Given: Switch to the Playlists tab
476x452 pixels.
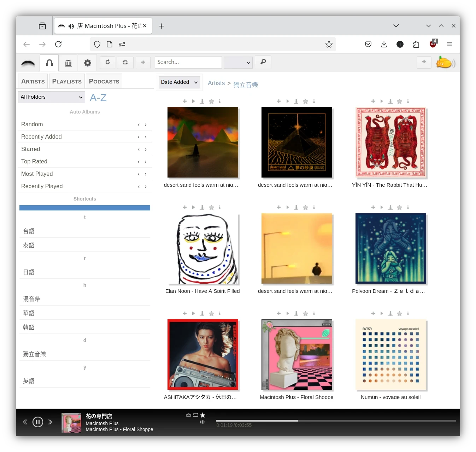Looking at the screenshot, I should pos(67,81).
